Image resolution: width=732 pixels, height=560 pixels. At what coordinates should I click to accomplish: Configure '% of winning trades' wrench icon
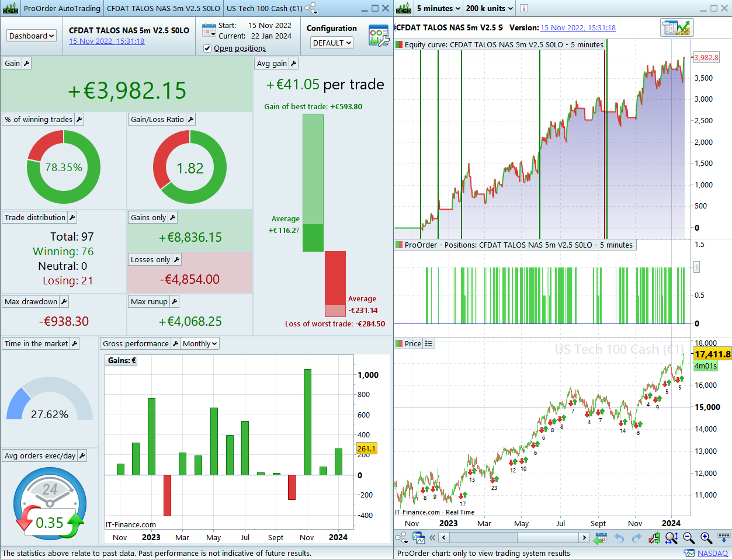click(79, 120)
